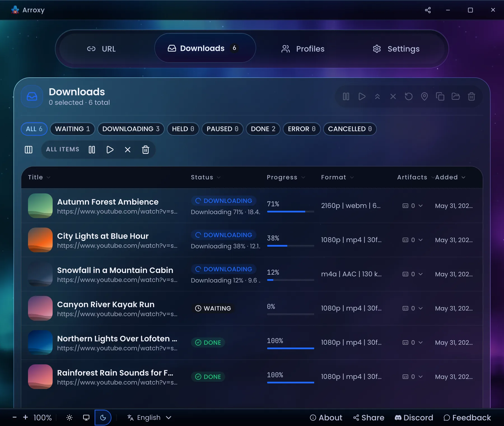
Task: Sort by Title column
Action: coord(39,177)
